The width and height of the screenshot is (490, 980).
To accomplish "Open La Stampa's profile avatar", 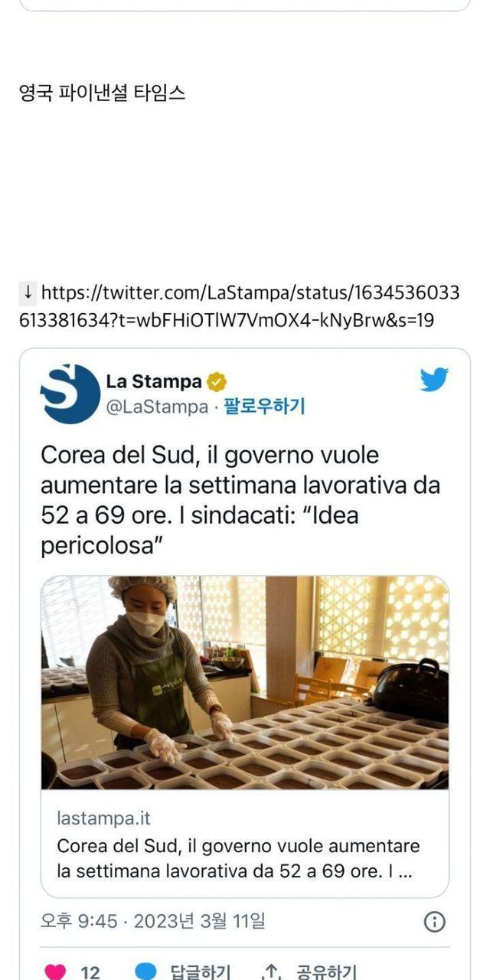I will (70, 394).
